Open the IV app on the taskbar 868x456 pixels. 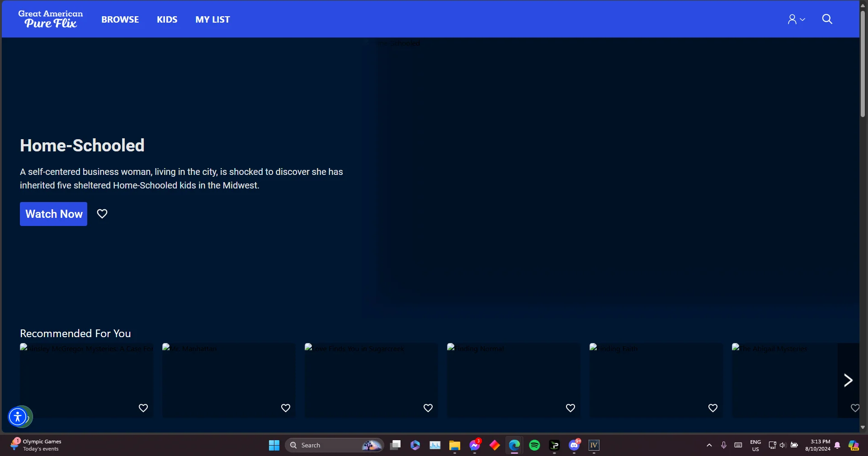click(x=594, y=445)
